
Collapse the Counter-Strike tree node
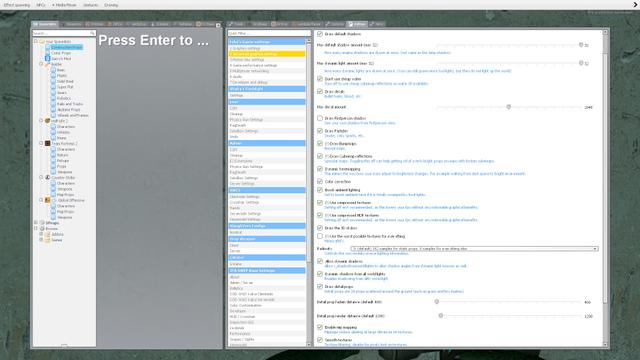[41, 178]
